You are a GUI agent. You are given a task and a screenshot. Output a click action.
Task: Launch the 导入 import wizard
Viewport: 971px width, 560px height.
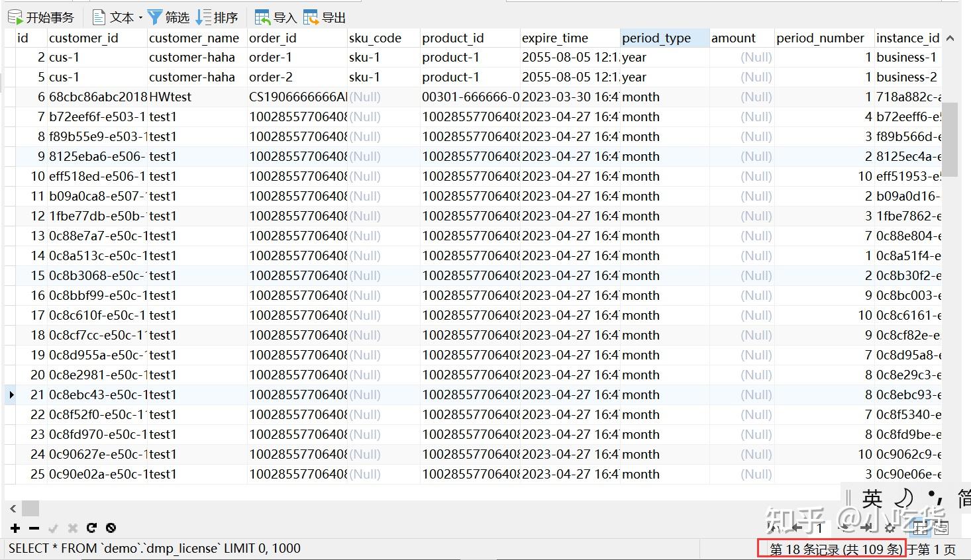(276, 17)
